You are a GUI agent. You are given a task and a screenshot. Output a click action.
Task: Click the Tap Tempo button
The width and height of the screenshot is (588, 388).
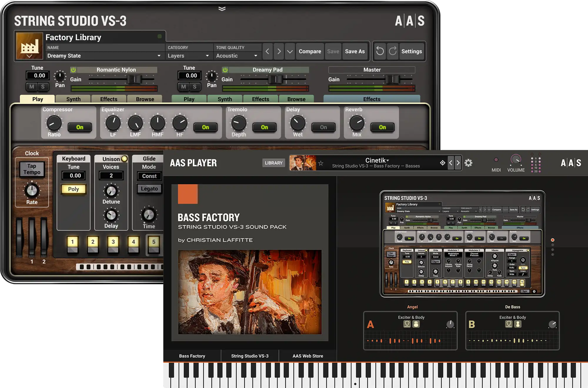click(x=32, y=169)
